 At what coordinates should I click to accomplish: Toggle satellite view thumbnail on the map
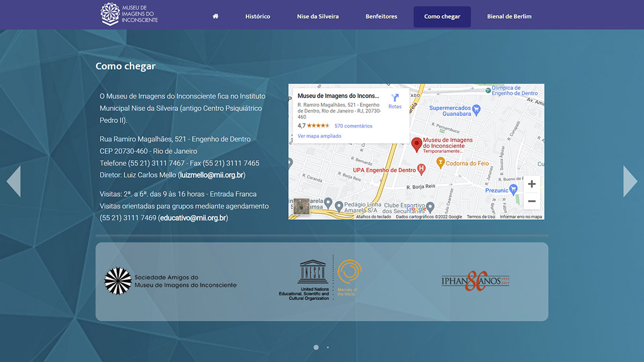pos(302,207)
